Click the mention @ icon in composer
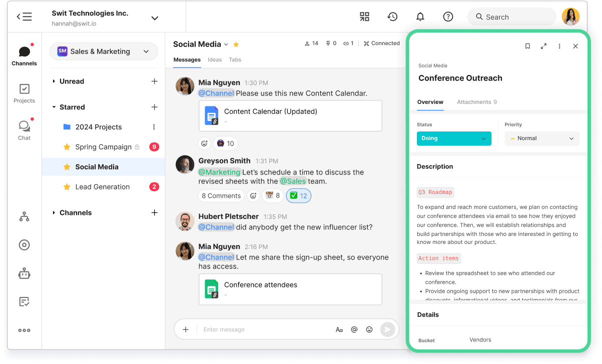The width and height of the screenshot is (602, 364). click(x=354, y=329)
